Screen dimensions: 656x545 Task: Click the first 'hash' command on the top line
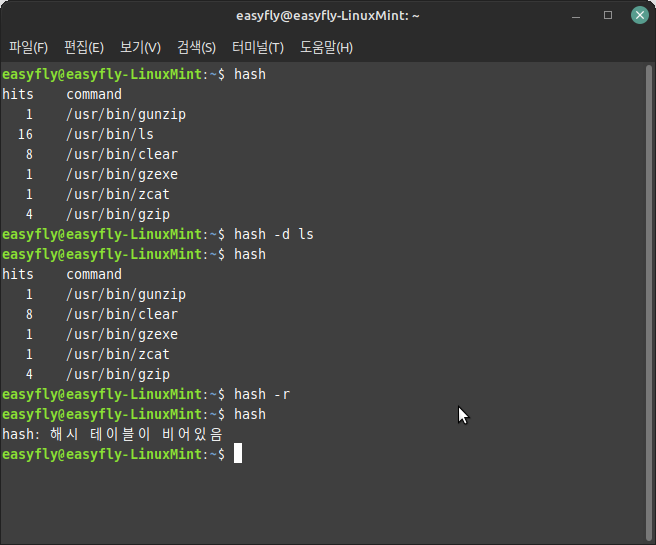coord(250,74)
